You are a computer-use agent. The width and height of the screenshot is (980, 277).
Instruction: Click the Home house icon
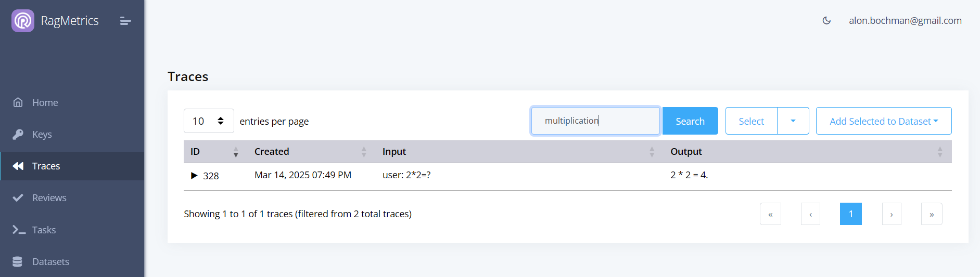point(18,102)
